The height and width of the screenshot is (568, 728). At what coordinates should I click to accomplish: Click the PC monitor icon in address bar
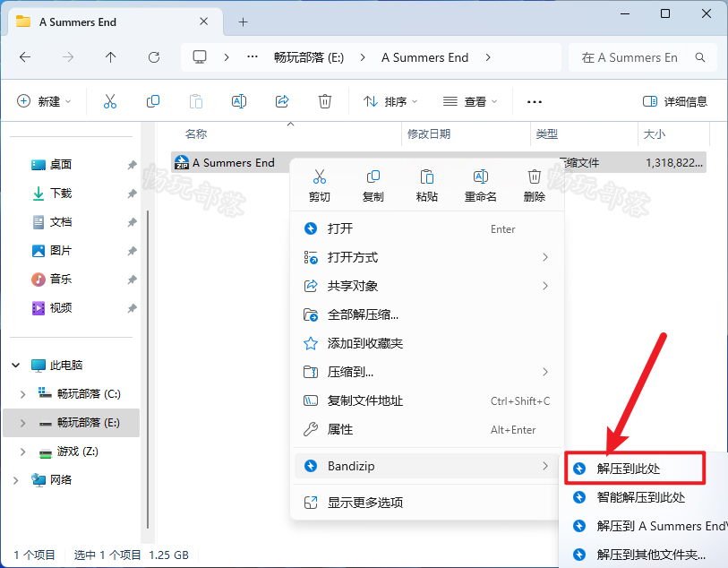click(x=200, y=57)
